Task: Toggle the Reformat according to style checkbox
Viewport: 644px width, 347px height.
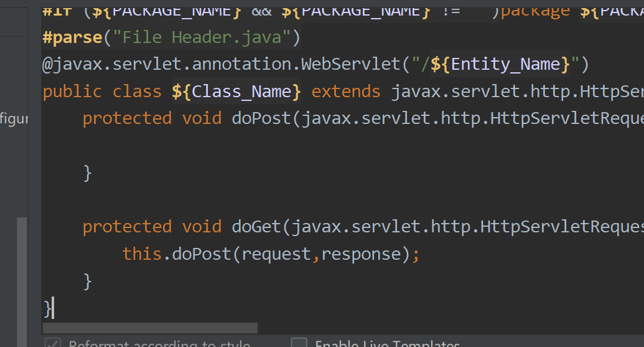Action: (52, 344)
